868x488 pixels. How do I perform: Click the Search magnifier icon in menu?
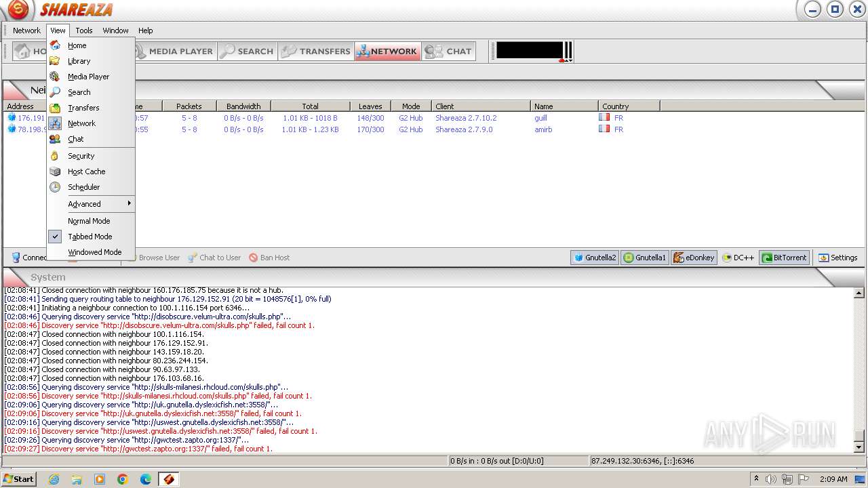coord(55,92)
